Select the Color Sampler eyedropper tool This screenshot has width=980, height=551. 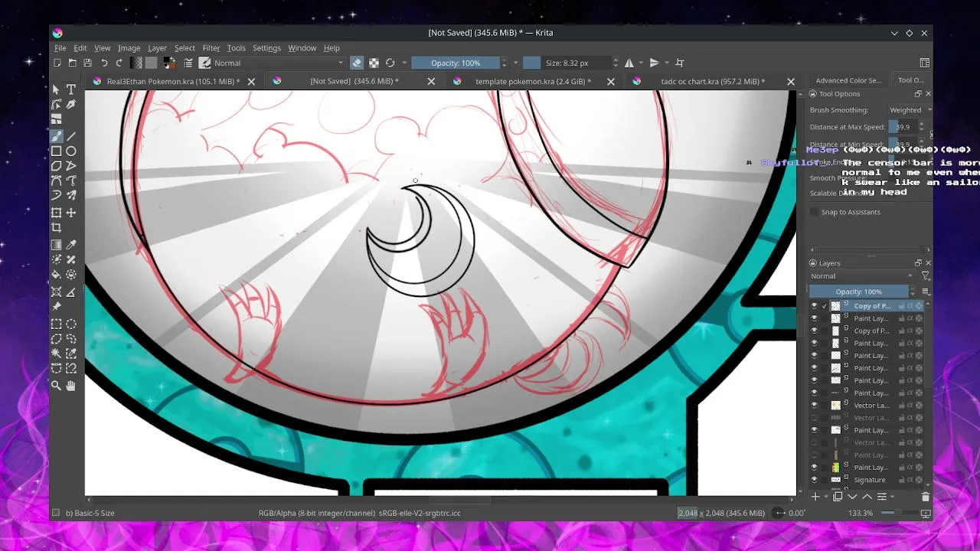[x=71, y=245]
